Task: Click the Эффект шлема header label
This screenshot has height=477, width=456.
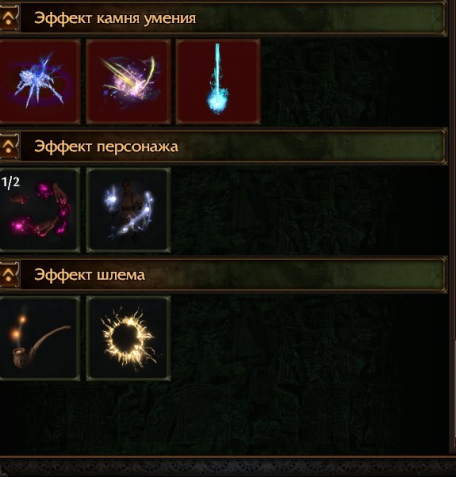Action: pyautogui.click(x=89, y=275)
